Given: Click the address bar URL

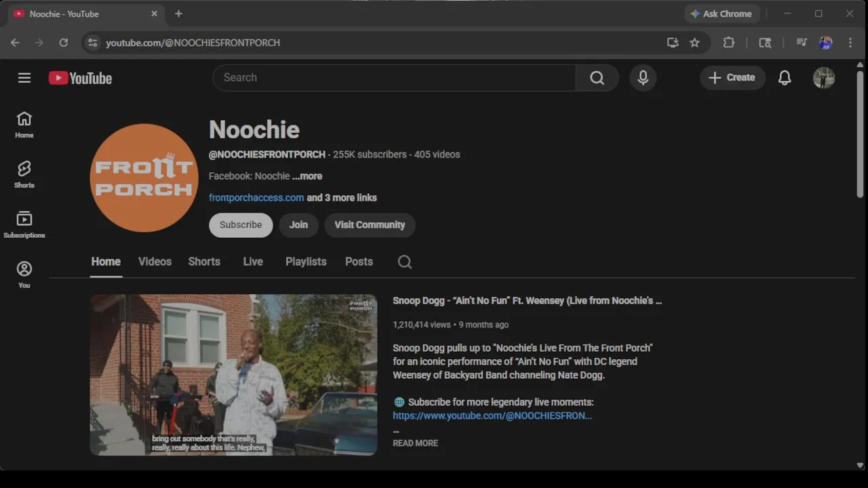Looking at the screenshot, I should [x=193, y=43].
